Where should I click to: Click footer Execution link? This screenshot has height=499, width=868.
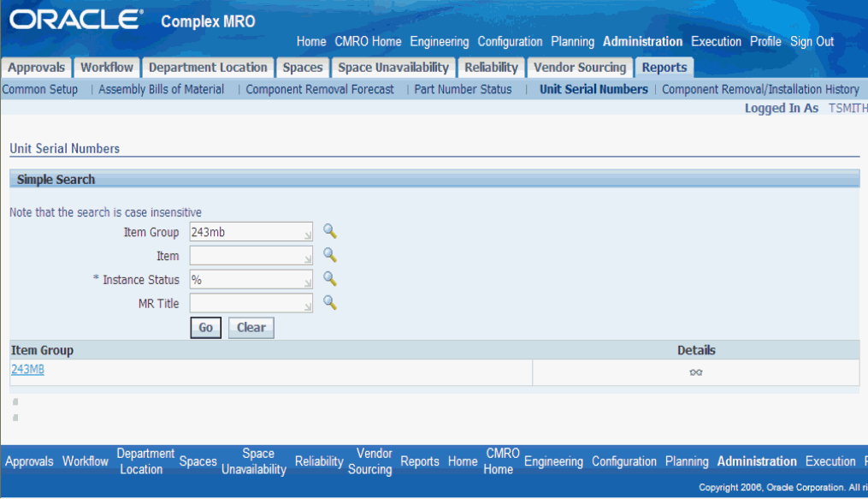(x=830, y=460)
